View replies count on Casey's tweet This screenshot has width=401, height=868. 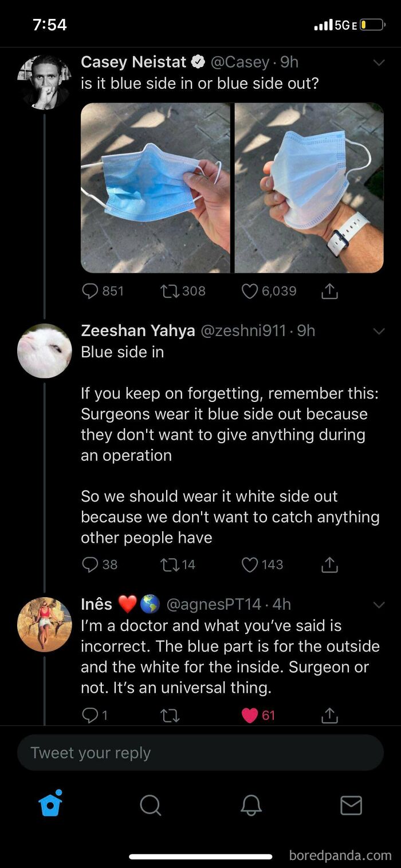point(109,291)
